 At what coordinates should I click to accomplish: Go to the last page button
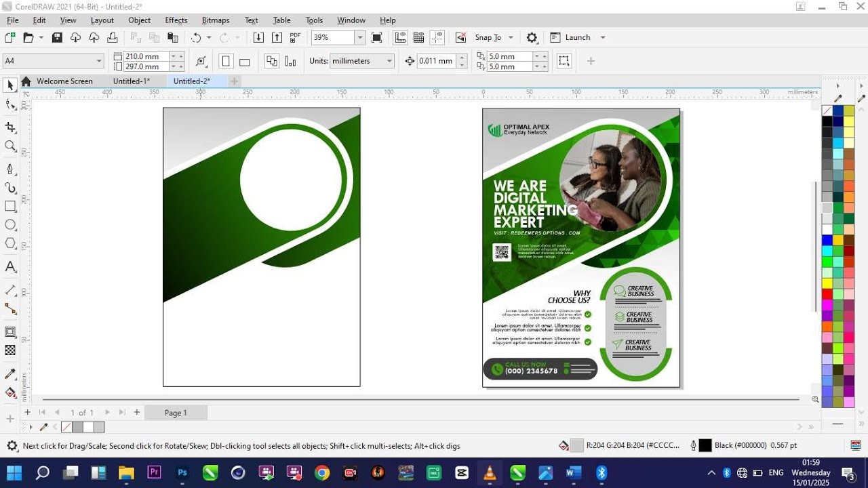pos(122,412)
